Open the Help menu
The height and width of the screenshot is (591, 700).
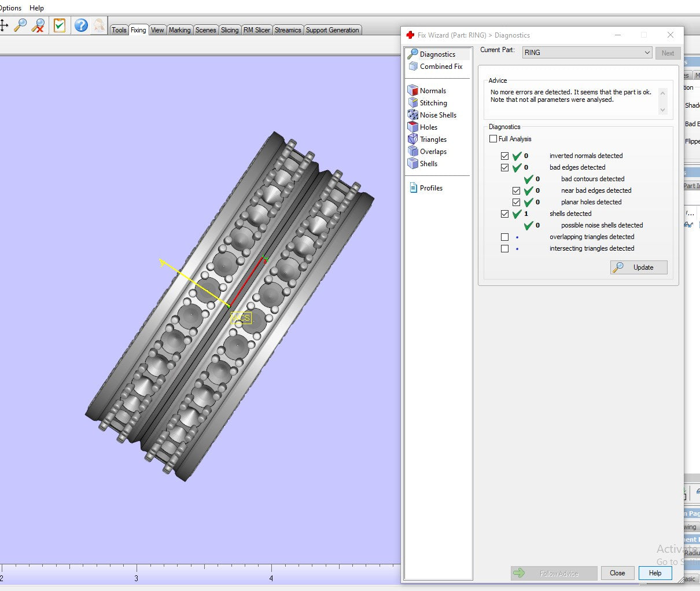point(36,8)
